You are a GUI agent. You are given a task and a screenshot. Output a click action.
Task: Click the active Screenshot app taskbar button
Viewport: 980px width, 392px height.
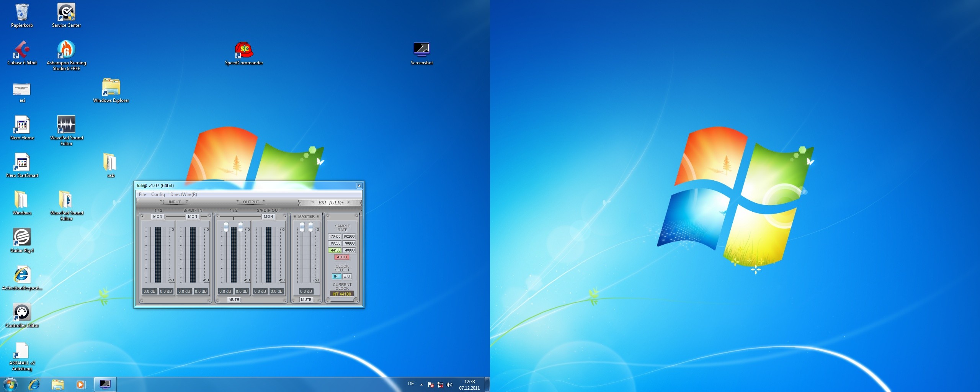pos(105,384)
